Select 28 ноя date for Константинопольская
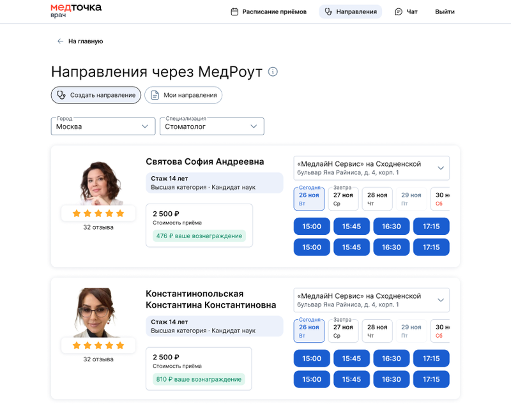 (x=377, y=331)
